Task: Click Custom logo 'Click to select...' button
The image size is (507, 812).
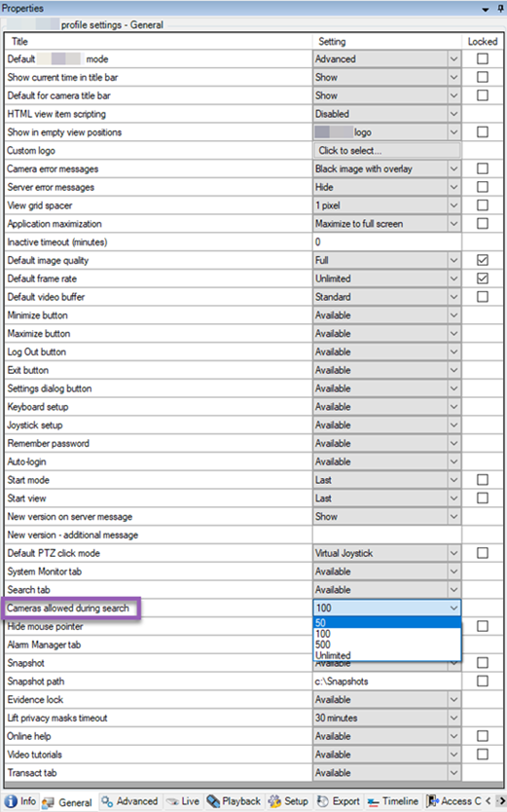Action: (x=386, y=150)
